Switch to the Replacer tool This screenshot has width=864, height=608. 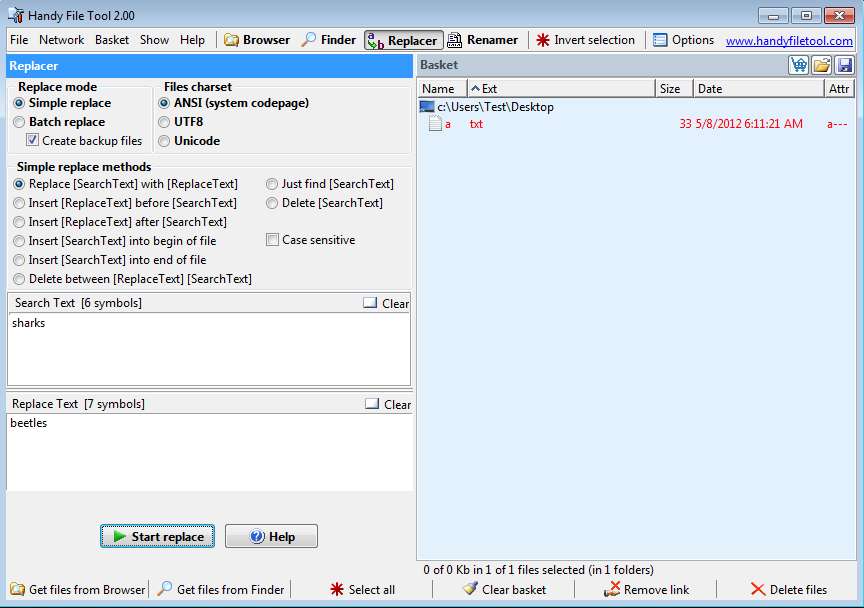[403, 40]
